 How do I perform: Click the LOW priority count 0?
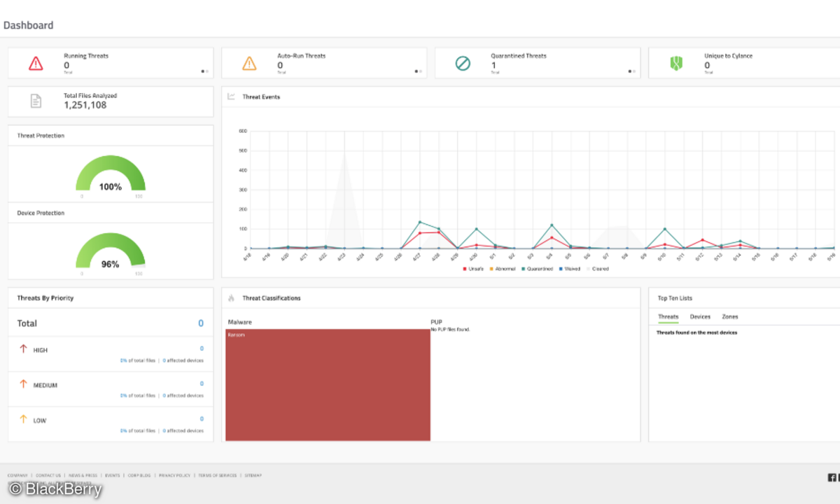[202, 419]
